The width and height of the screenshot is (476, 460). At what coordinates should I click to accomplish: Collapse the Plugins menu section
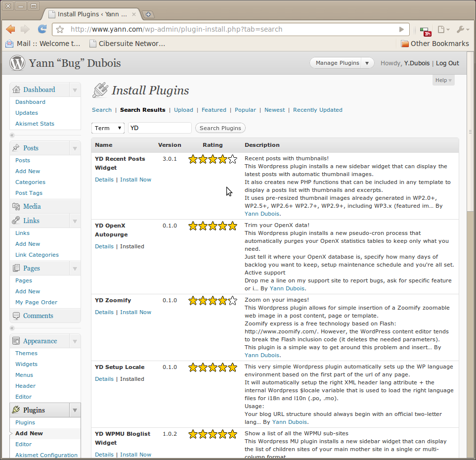click(75, 410)
